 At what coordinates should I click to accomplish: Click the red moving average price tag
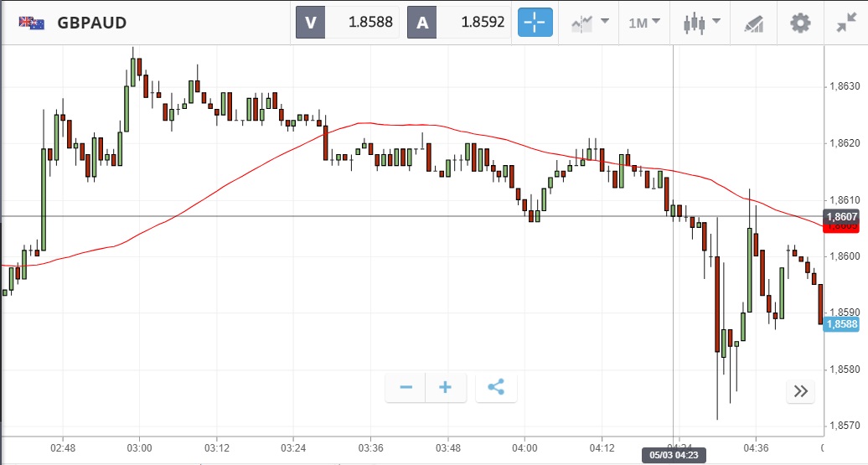pyautogui.click(x=842, y=227)
